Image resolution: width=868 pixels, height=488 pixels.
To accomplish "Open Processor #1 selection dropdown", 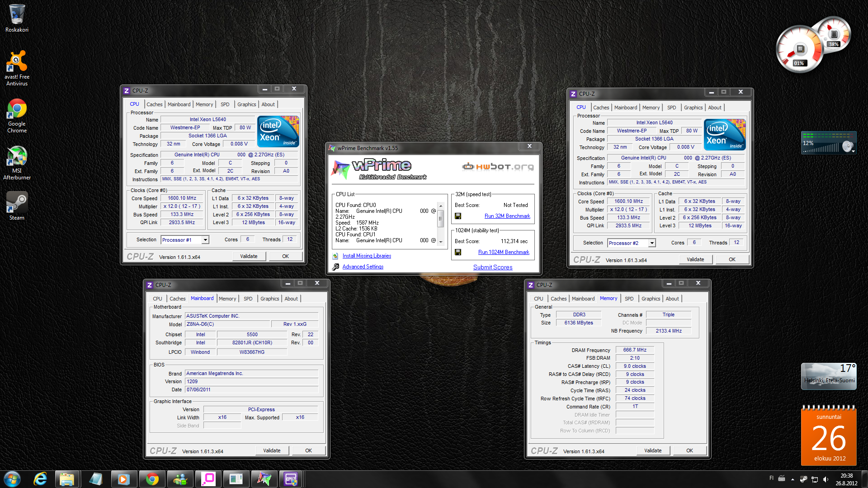I will (x=205, y=240).
